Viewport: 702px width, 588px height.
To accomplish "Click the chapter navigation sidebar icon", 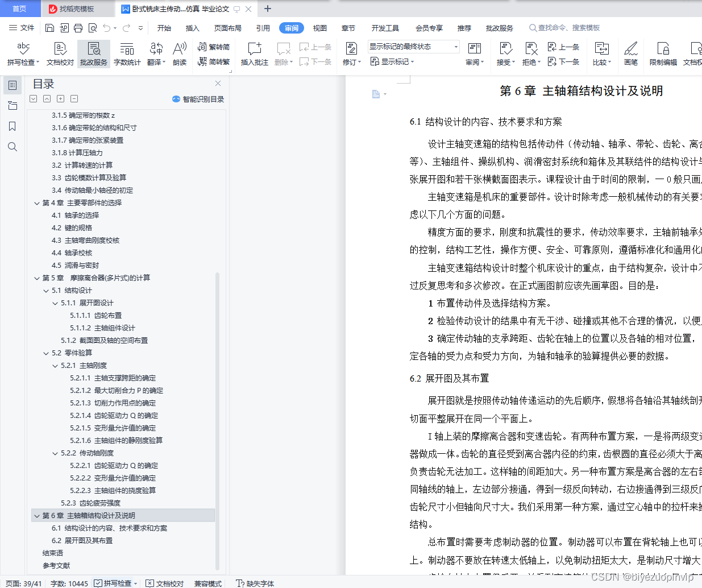I will [13, 106].
